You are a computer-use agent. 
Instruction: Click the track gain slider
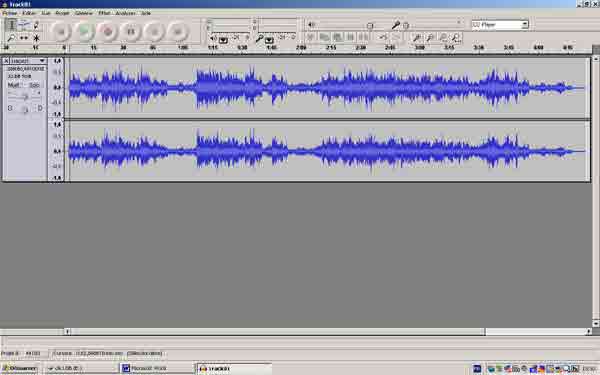click(x=24, y=96)
